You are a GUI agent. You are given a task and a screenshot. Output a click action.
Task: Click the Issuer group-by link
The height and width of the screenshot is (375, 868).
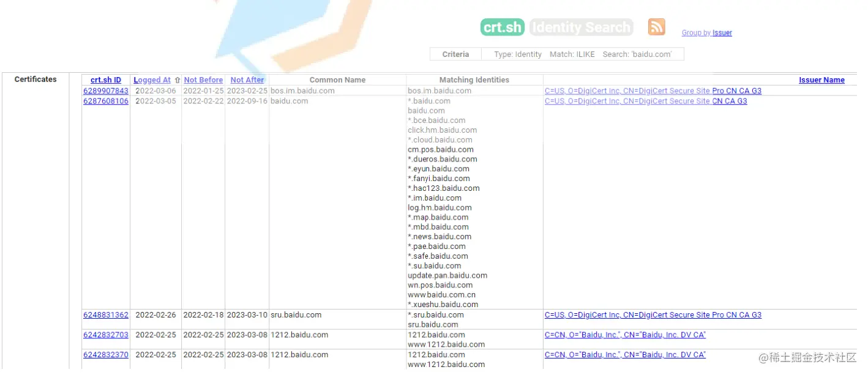tap(722, 33)
